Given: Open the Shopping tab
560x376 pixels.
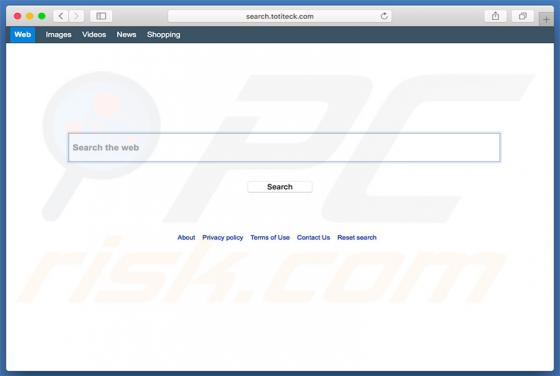Looking at the screenshot, I should (164, 35).
